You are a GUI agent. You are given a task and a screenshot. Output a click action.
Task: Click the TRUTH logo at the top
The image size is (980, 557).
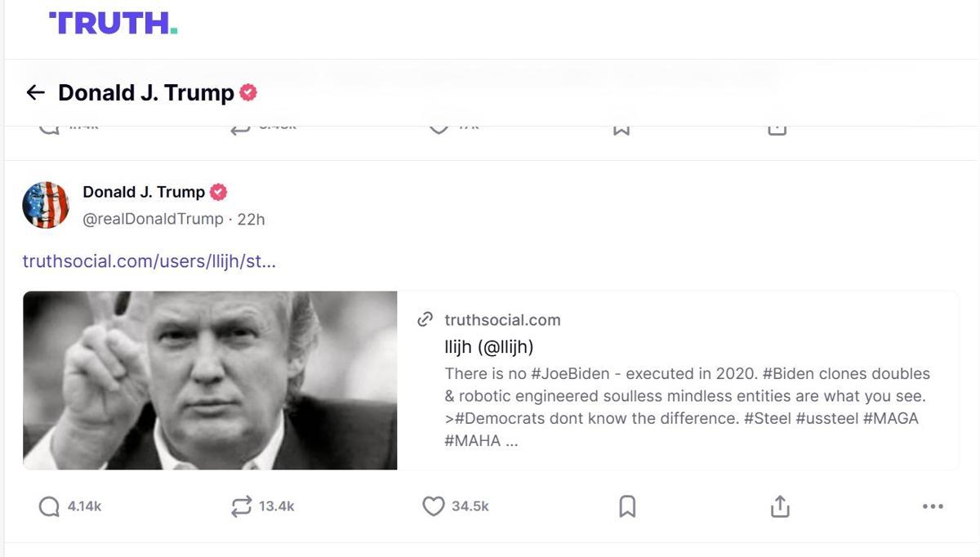pyautogui.click(x=113, y=23)
